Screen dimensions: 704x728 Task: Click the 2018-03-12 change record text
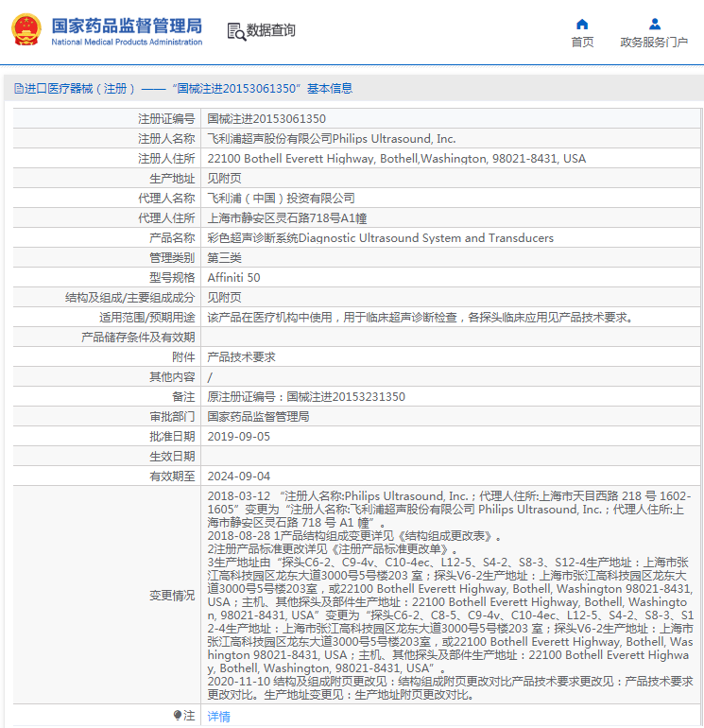click(450, 510)
